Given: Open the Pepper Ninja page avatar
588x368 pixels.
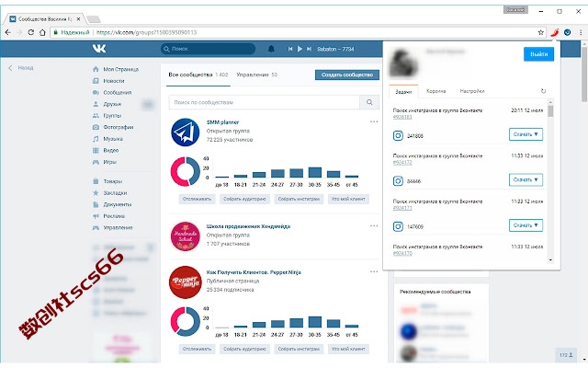Looking at the screenshot, I should click(x=186, y=282).
